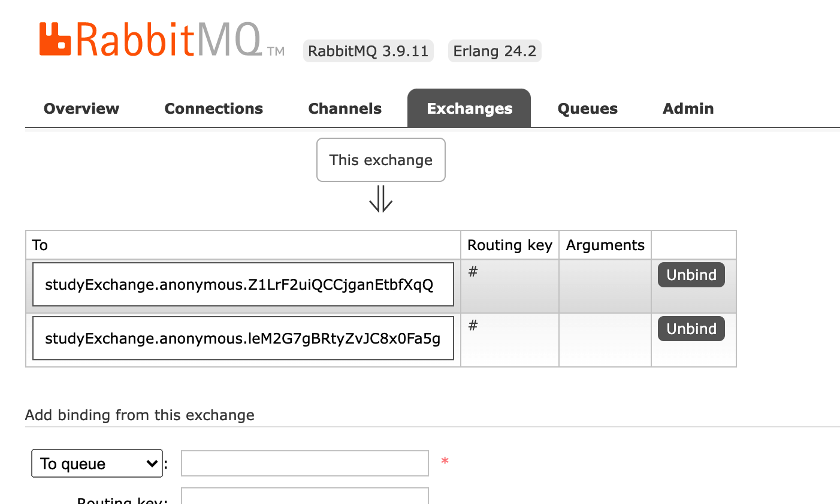840x504 pixels.
Task: Collapse the "Add binding from this exchange" section
Action: [140, 415]
